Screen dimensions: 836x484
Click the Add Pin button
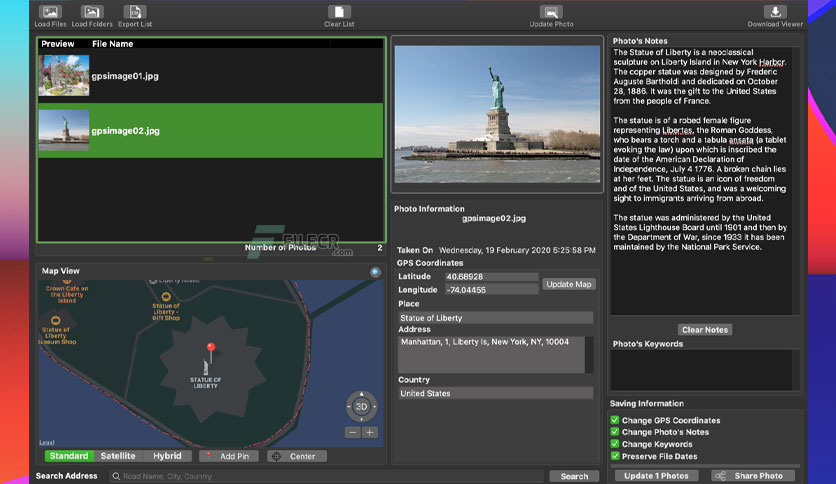tap(229, 456)
